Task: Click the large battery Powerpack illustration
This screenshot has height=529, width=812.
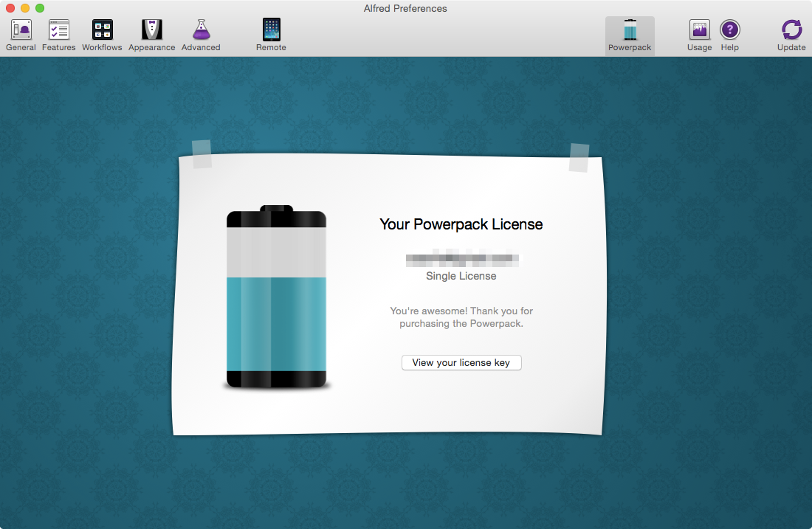Action: 277,297
